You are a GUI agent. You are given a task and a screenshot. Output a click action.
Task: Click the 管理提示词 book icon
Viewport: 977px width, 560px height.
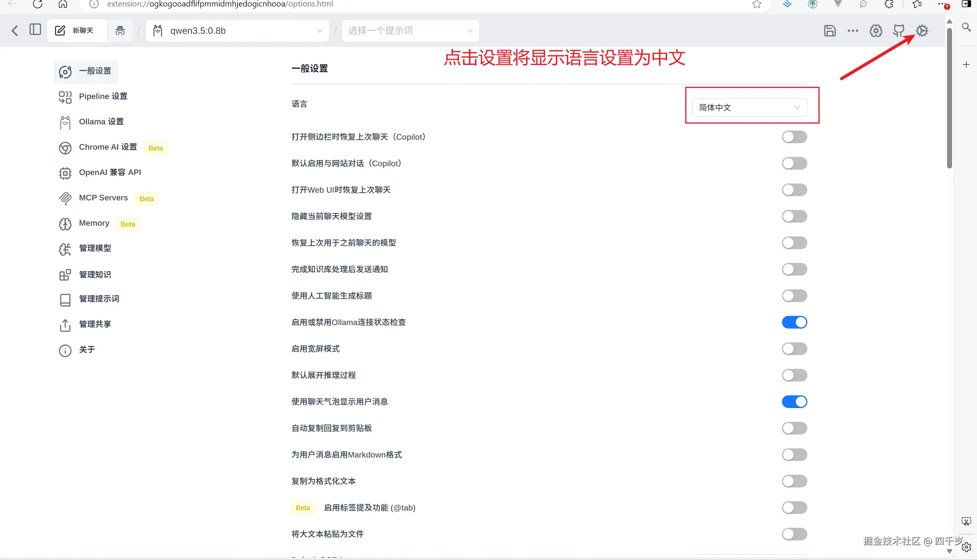pos(65,300)
